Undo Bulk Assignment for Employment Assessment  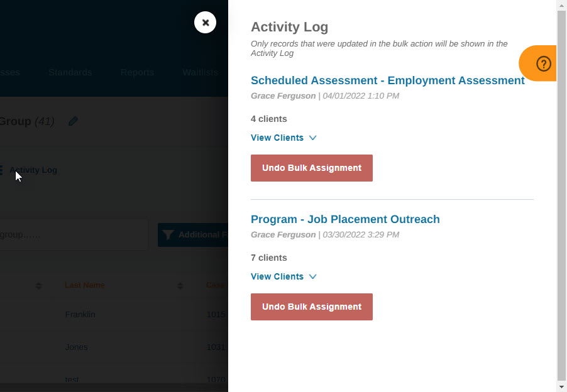pyautogui.click(x=312, y=168)
